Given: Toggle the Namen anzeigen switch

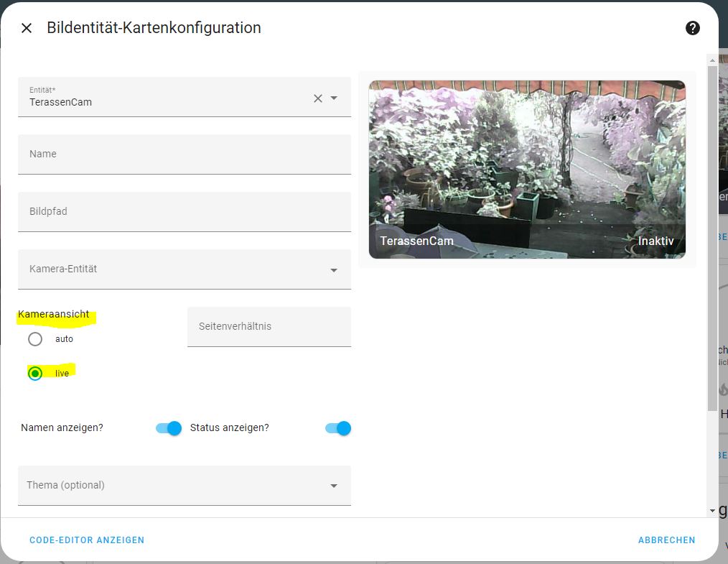Looking at the screenshot, I should coord(169,428).
